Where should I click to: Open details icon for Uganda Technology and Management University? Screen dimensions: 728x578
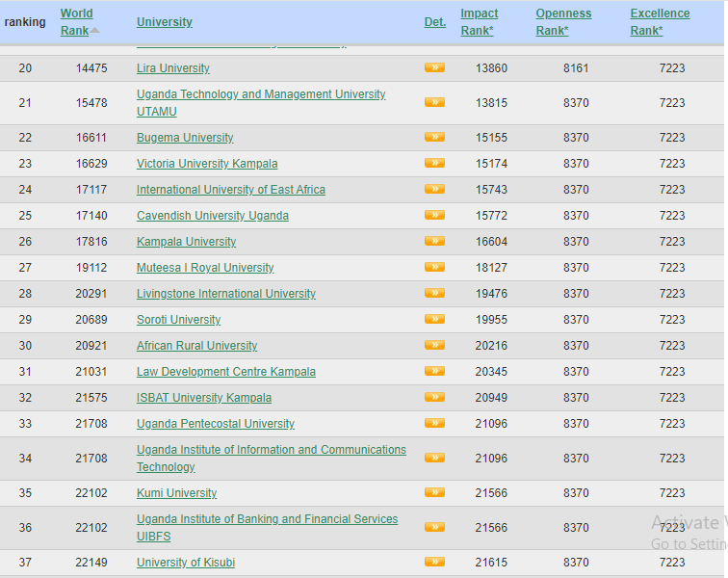click(434, 102)
